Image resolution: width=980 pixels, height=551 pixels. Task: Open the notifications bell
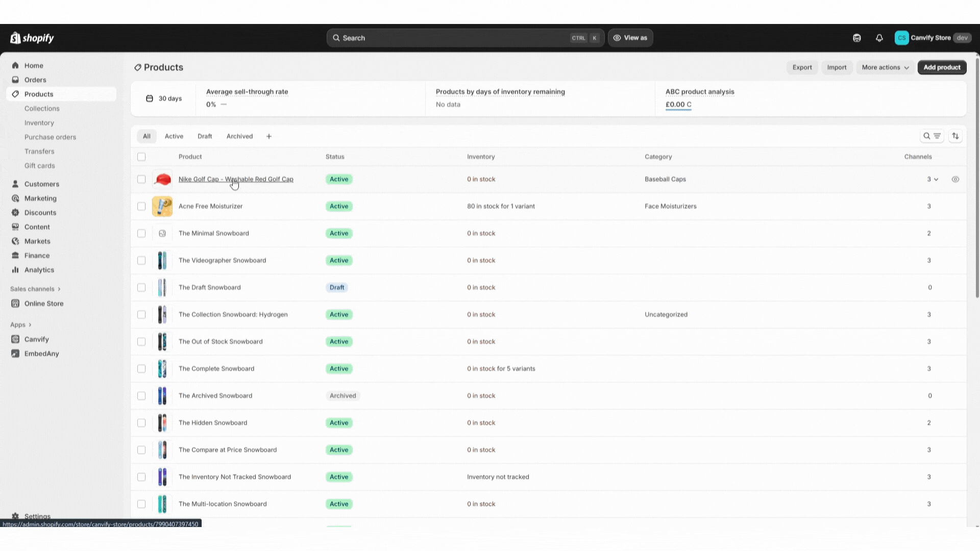(x=879, y=38)
